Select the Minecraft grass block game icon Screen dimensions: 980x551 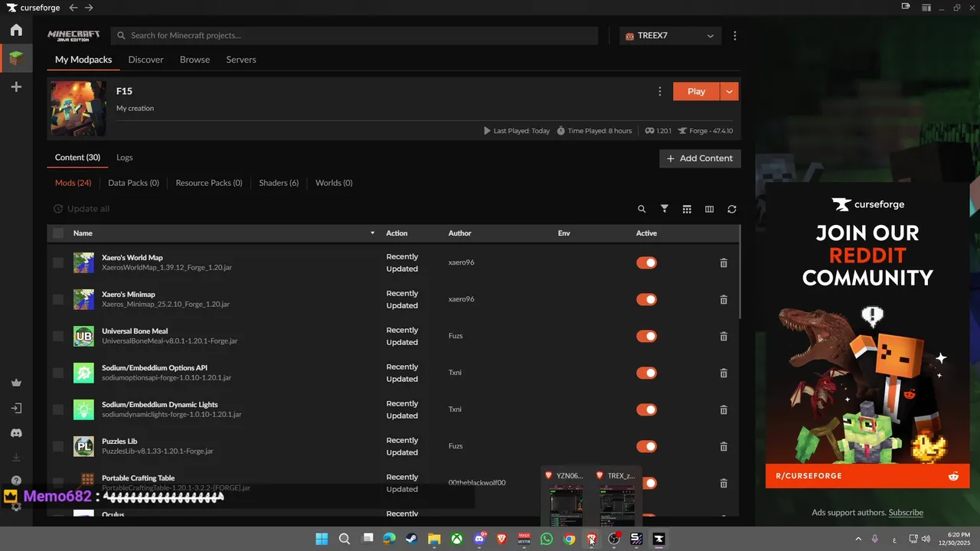coord(16,58)
